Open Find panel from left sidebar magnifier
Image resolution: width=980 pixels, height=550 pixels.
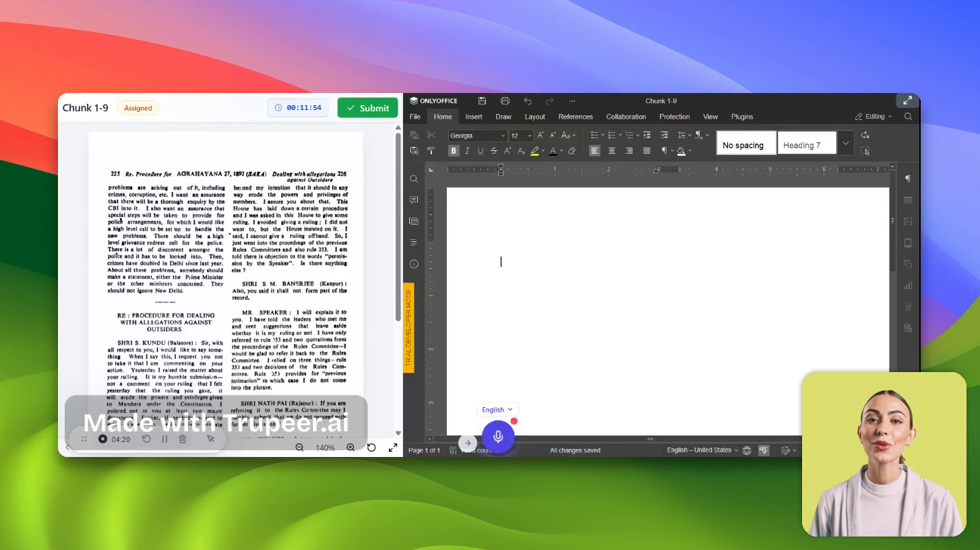tap(414, 179)
